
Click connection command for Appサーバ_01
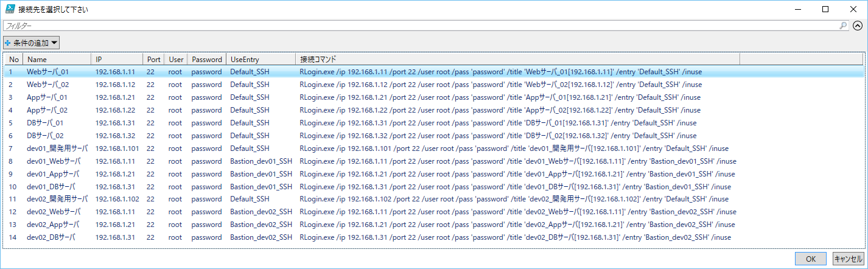[500, 97]
